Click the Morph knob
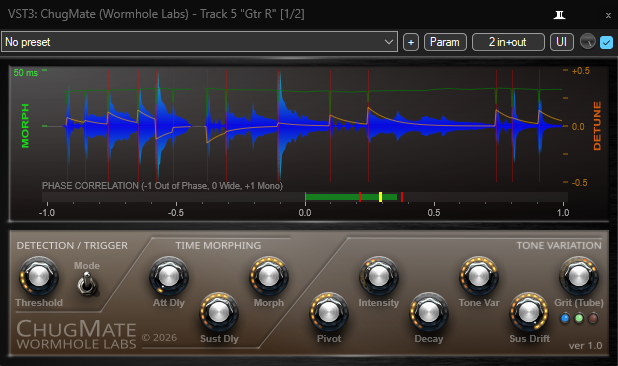618x366 pixels. (269, 276)
